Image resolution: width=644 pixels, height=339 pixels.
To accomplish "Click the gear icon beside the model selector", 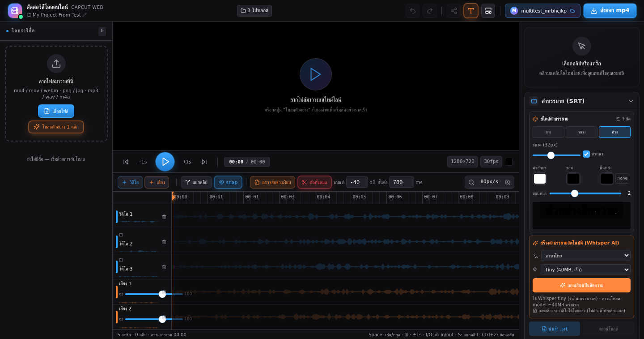I will point(535,270).
